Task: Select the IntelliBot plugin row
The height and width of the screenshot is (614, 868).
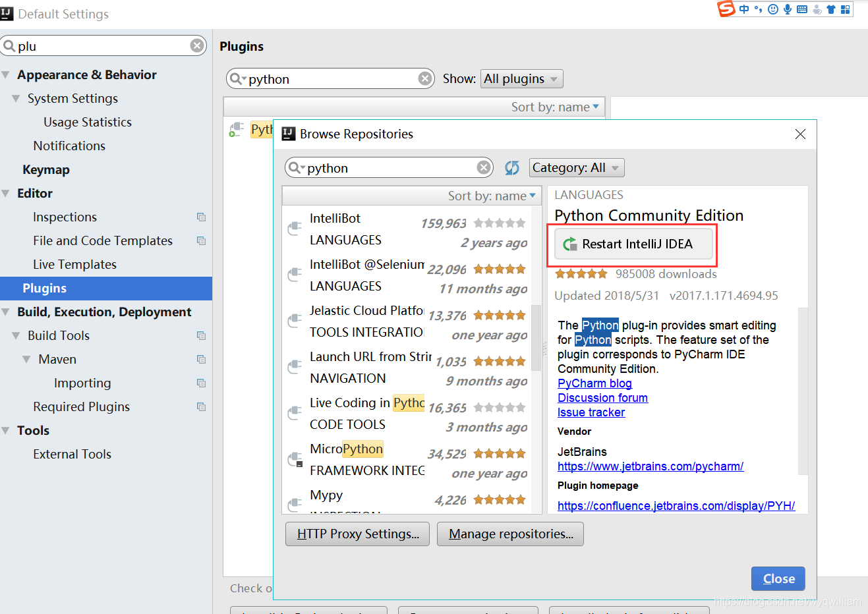Action: click(407, 229)
